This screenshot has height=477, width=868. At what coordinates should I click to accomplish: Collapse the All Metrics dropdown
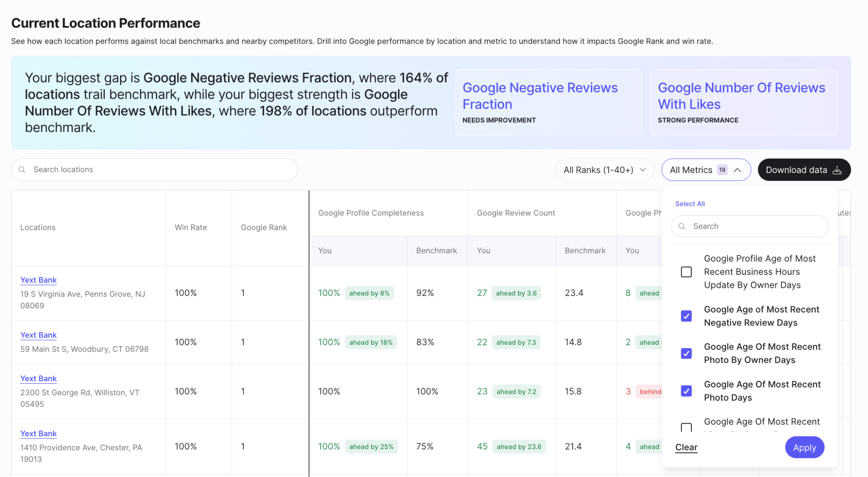706,170
